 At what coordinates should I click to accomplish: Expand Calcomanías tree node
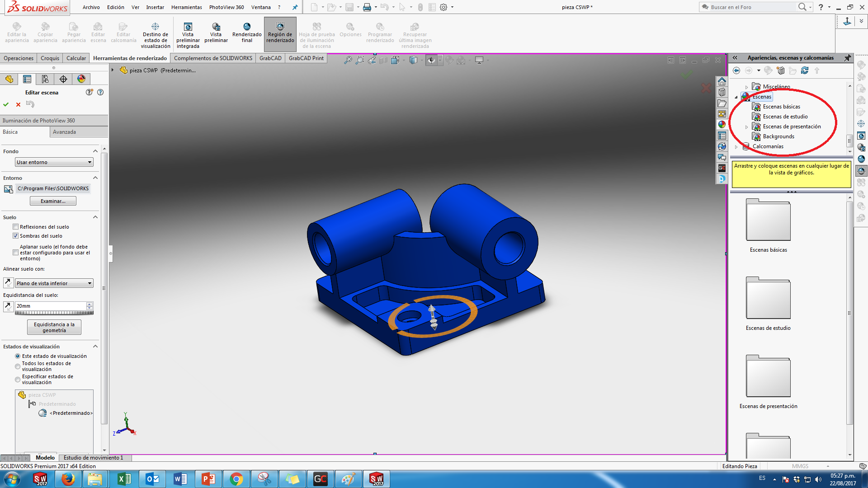tap(736, 147)
